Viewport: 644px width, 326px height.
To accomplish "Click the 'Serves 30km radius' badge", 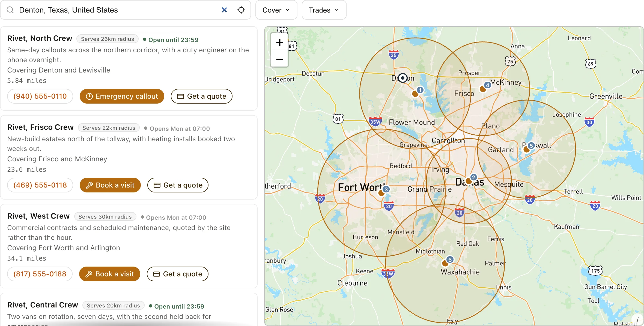I will click(105, 217).
